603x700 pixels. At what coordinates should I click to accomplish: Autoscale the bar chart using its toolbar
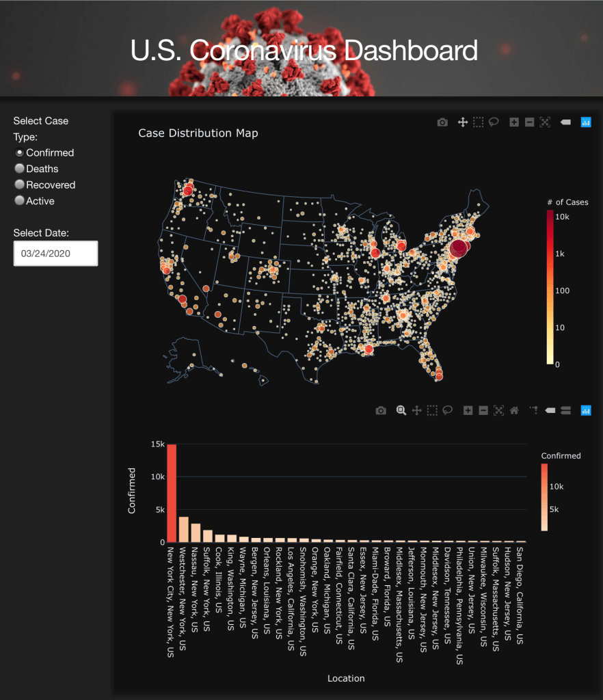tap(498, 410)
